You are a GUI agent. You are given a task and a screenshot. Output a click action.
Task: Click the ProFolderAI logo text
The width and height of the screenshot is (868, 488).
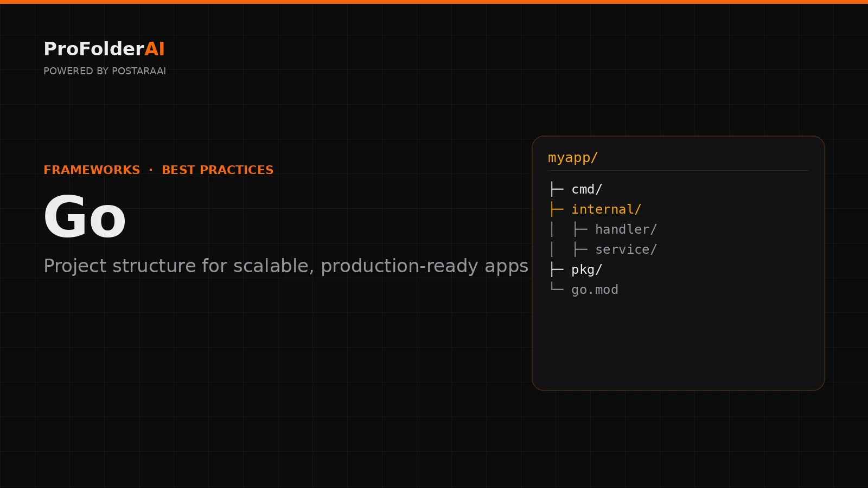point(104,49)
